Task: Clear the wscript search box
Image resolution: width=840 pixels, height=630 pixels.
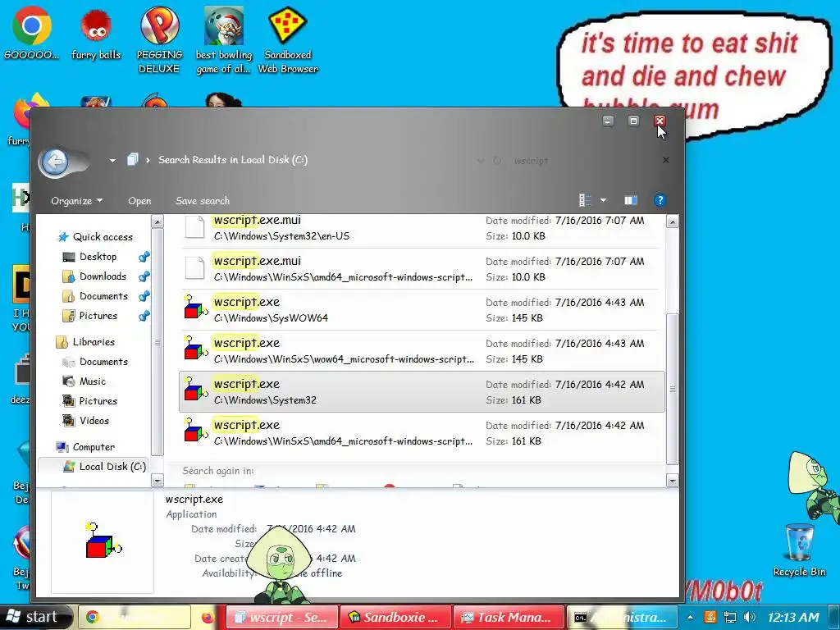Action: pyautogui.click(x=666, y=160)
